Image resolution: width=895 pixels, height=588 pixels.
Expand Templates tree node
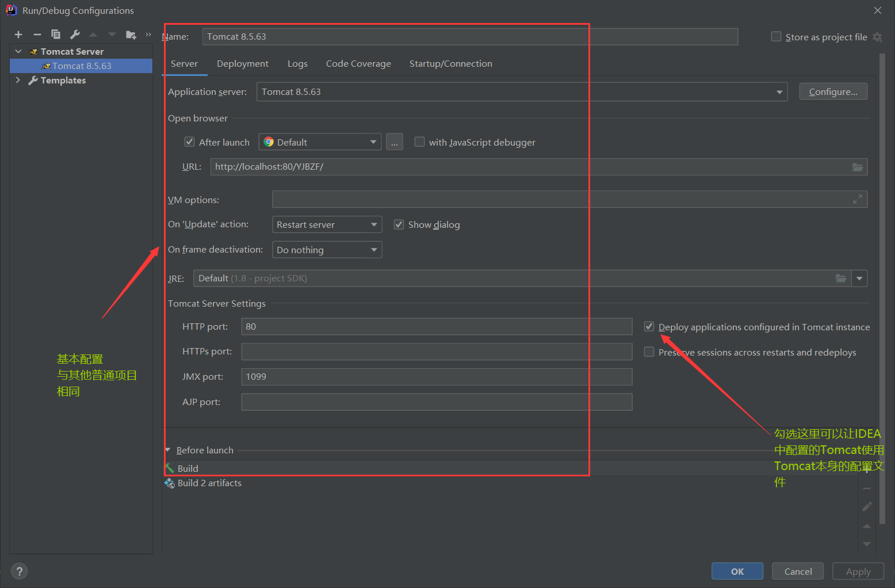[18, 80]
